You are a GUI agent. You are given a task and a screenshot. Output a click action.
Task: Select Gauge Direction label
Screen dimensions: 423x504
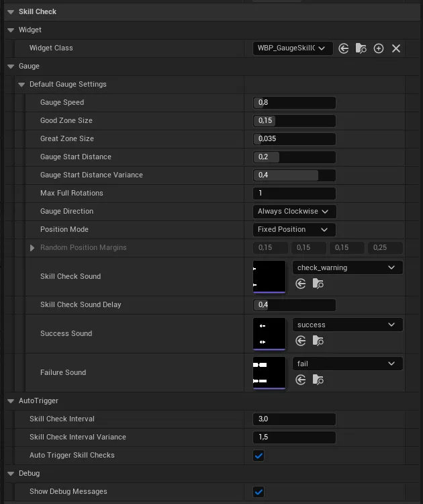[66, 211]
